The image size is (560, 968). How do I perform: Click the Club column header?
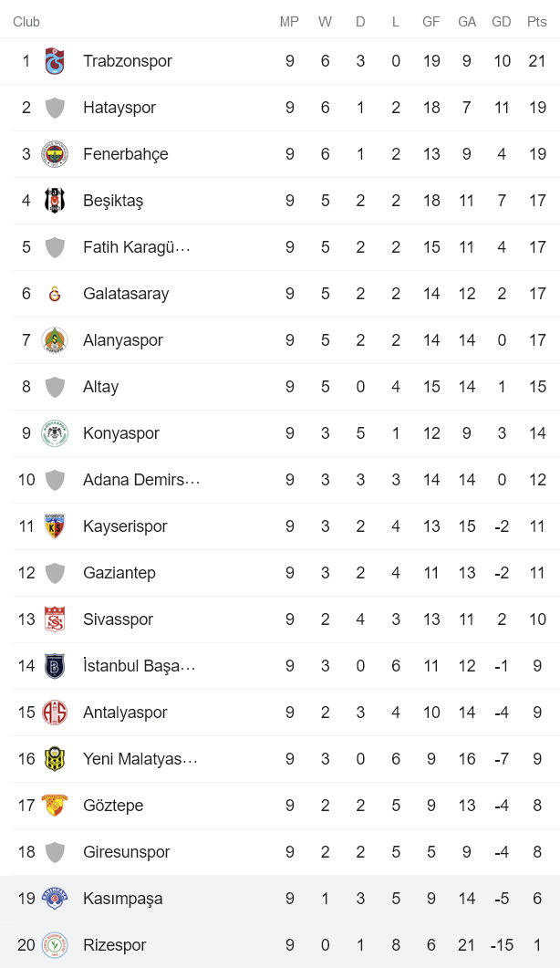pos(26,21)
